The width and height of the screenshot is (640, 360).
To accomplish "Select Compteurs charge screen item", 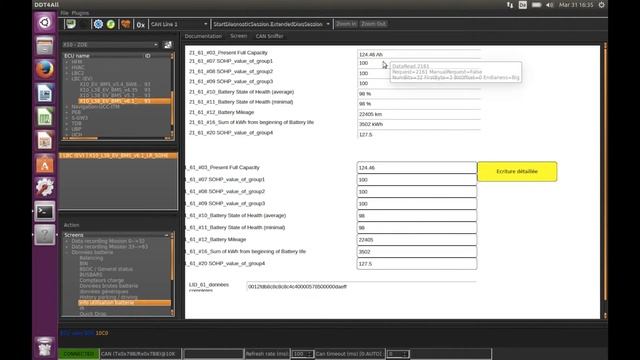I will (x=102, y=280).
